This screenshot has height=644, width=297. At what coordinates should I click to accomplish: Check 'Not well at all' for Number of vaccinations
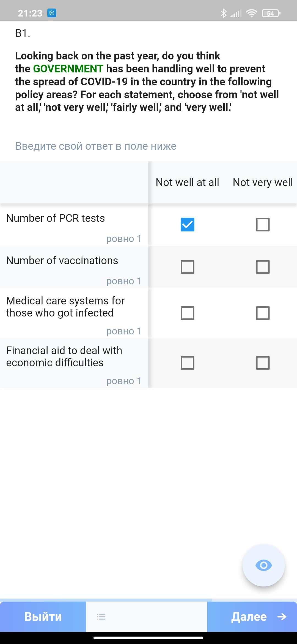pos(187,267)
